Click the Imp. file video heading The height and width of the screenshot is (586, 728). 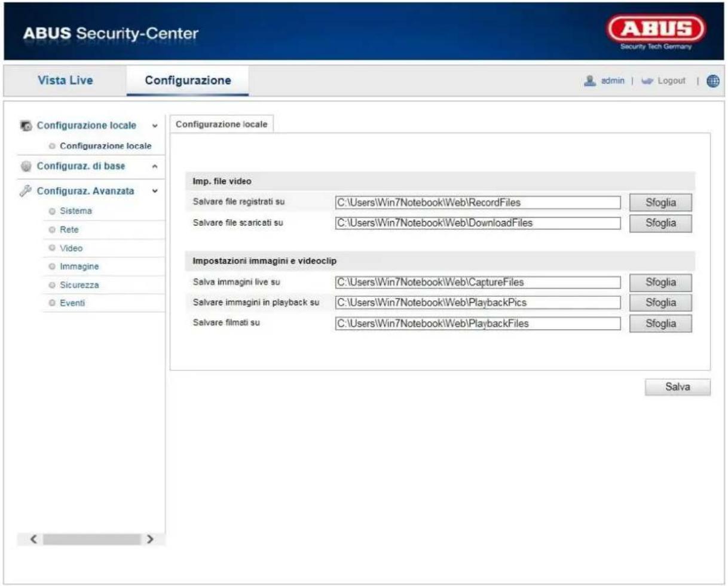[x=222, y=181]
